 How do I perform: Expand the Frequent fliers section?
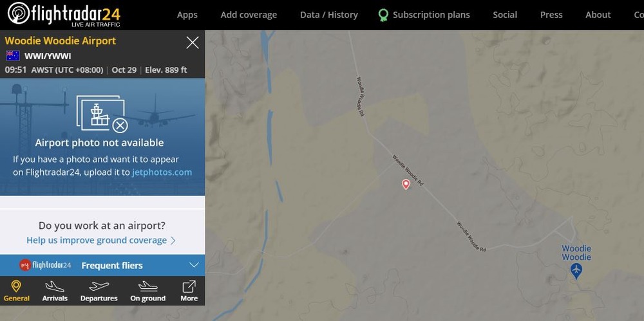click(x=194, y=265)
